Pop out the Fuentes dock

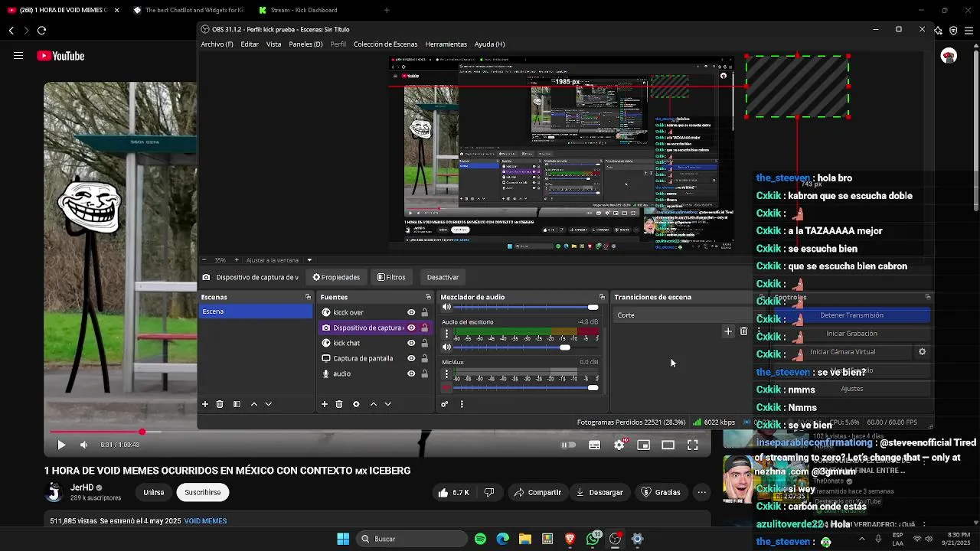pyautogui.click(x=428, y=297)
